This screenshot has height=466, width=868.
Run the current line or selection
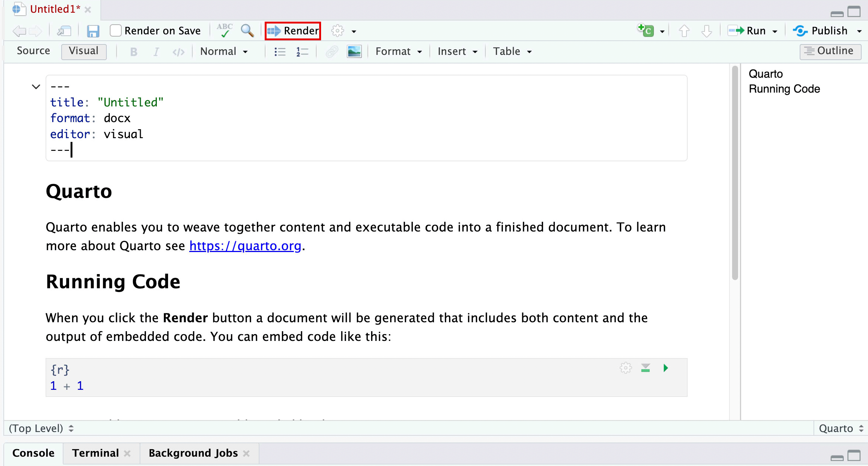747,31
